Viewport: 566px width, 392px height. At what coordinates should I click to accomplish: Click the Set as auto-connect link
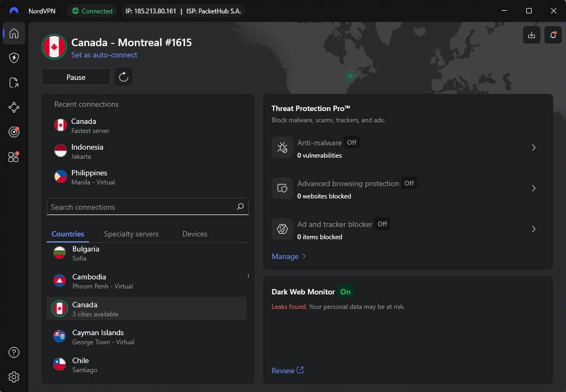(x=104, y=55)
